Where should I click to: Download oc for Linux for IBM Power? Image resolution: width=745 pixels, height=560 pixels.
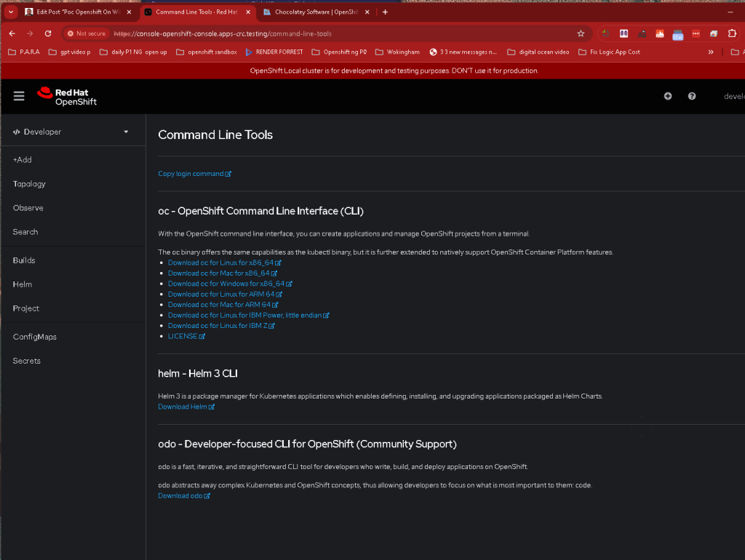(x=249, y=315)
